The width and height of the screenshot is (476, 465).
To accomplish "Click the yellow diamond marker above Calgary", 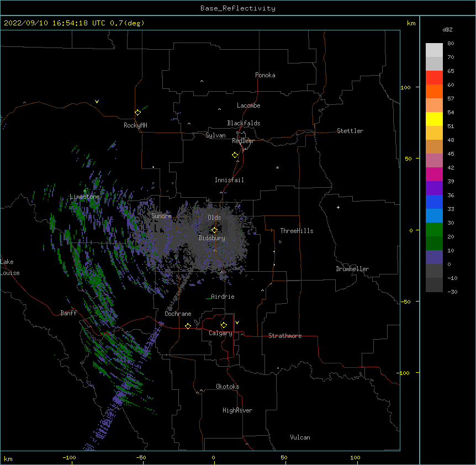I will pyautogui.click(x=224, y=325).
